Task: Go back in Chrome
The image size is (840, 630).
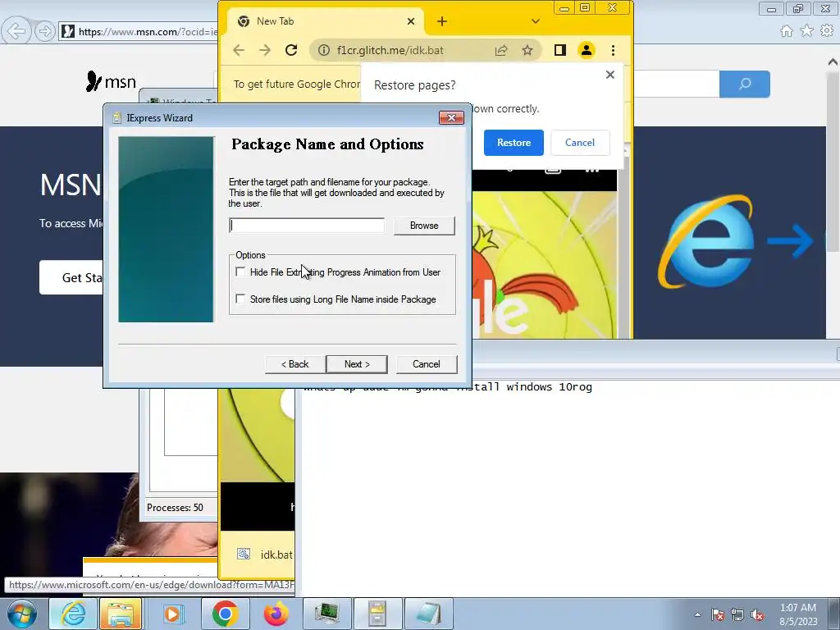Action: point(239,50)
